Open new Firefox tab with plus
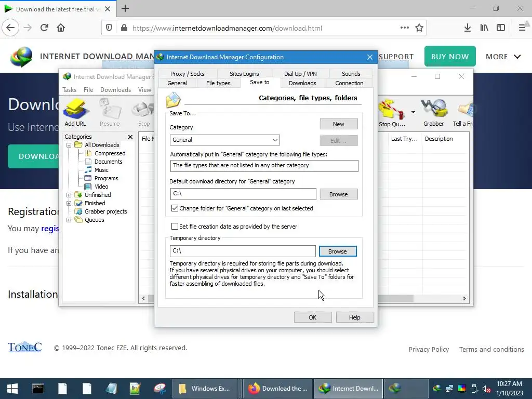The width and height of the screenshot is (532, 399). pos(125,8)
